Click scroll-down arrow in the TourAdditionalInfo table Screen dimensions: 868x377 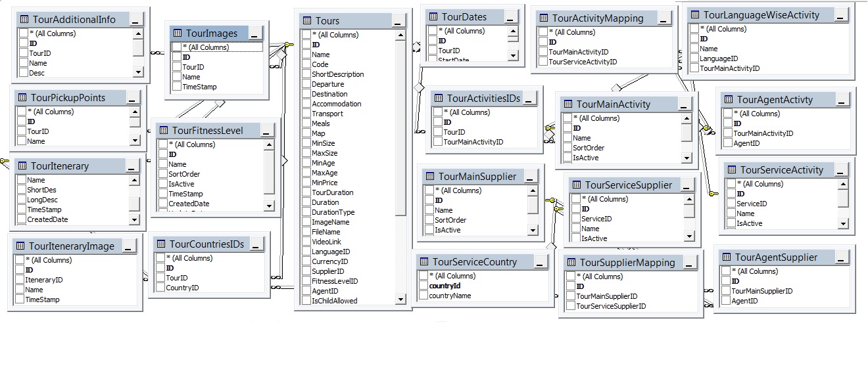click(x=138, y=72)
